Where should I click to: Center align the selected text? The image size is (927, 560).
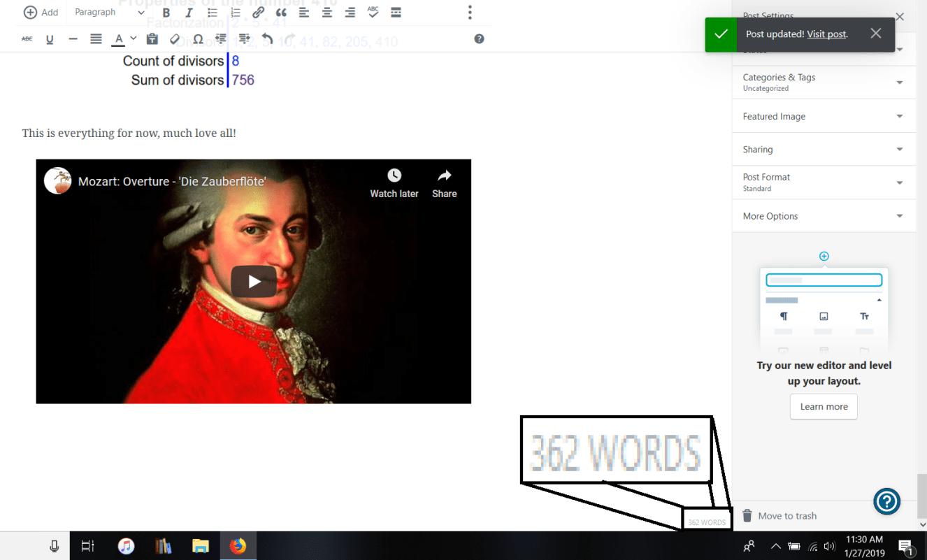point(326,12)
